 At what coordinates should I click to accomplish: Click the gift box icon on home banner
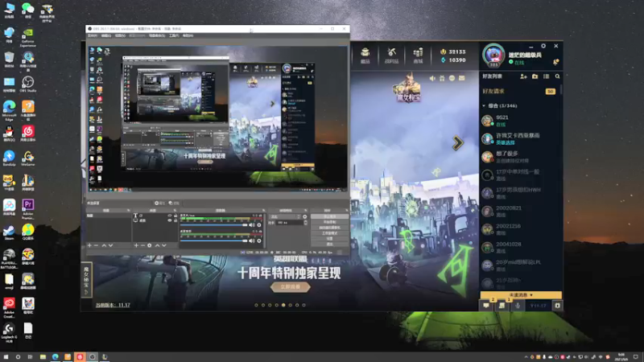point(442,78)
